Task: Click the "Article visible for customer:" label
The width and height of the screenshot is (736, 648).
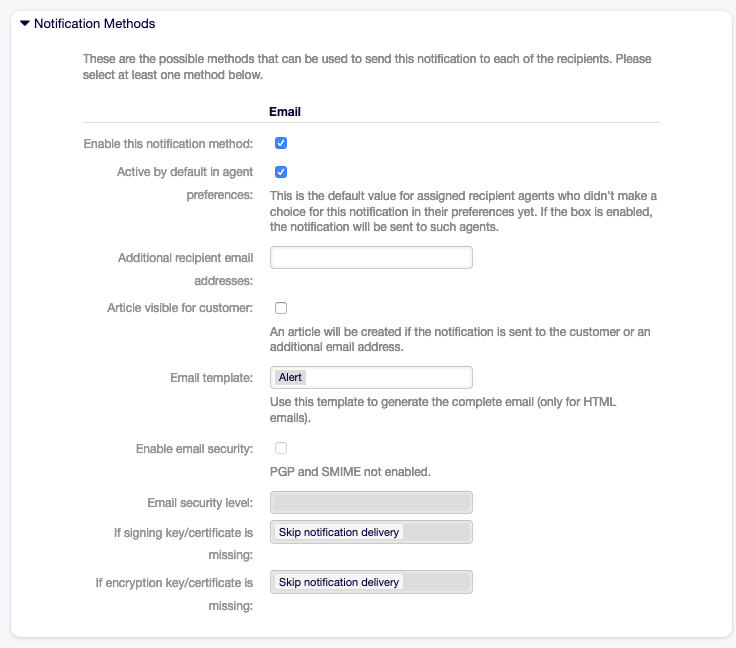Action: pyautogui.click(x=180, y=308)
